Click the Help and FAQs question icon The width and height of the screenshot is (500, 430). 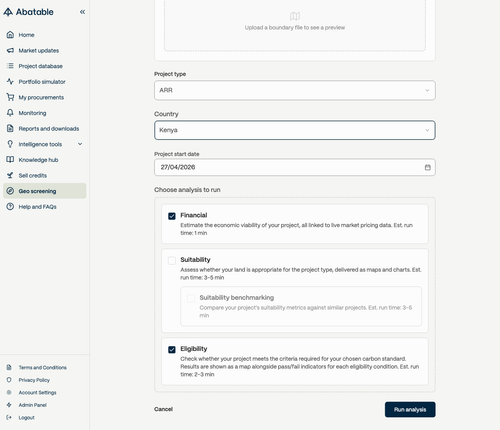pyautogui.click(x=10, y=207)
